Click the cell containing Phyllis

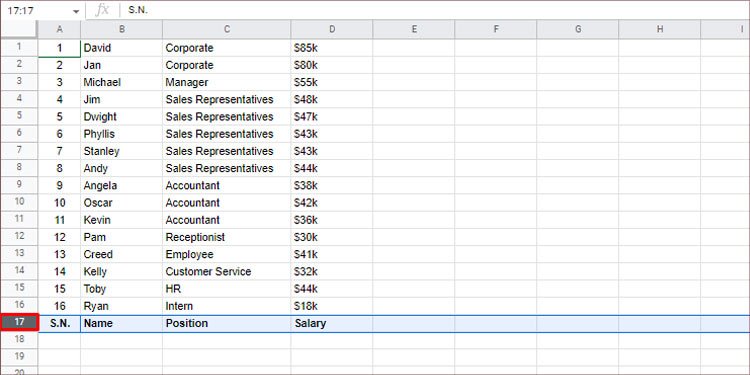tap(121, 134)
